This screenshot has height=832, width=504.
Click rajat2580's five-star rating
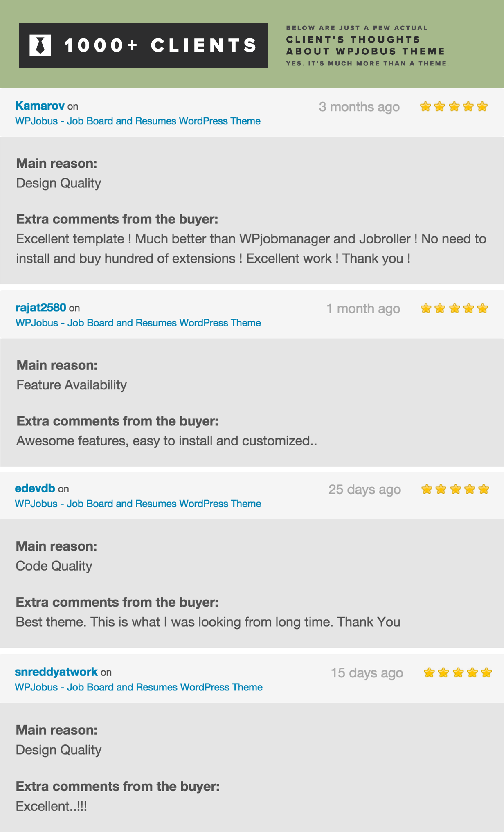pos(454,308)
